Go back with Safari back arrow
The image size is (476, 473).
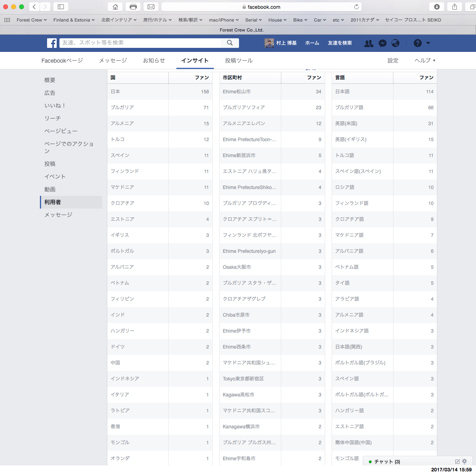pos(34,7)
